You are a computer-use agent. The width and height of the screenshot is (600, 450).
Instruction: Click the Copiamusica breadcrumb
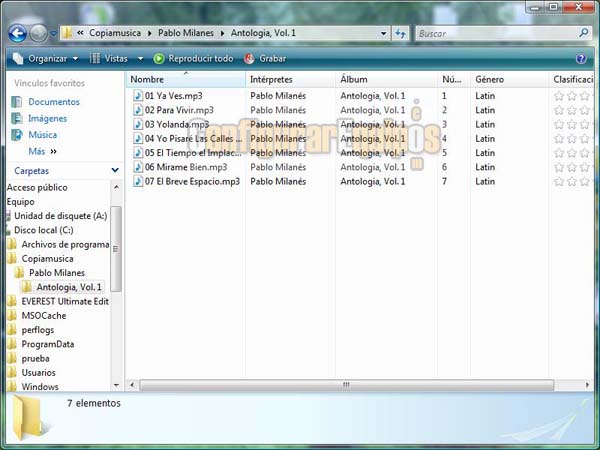click(x=115, y=33)
